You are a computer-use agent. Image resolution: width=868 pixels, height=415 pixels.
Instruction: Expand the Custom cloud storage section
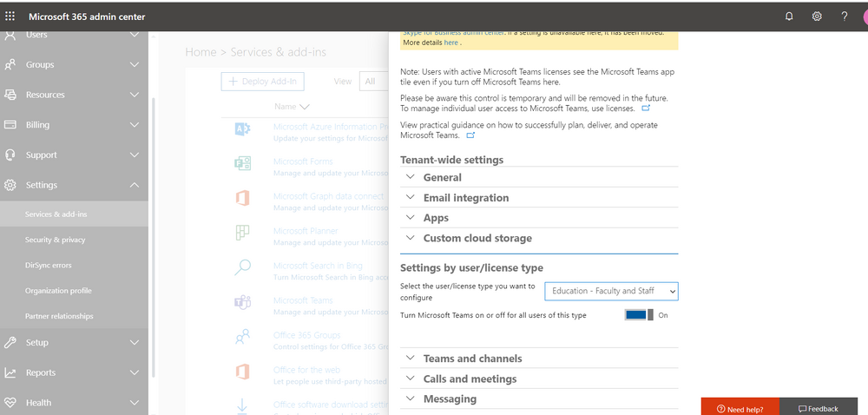[539, 238]
